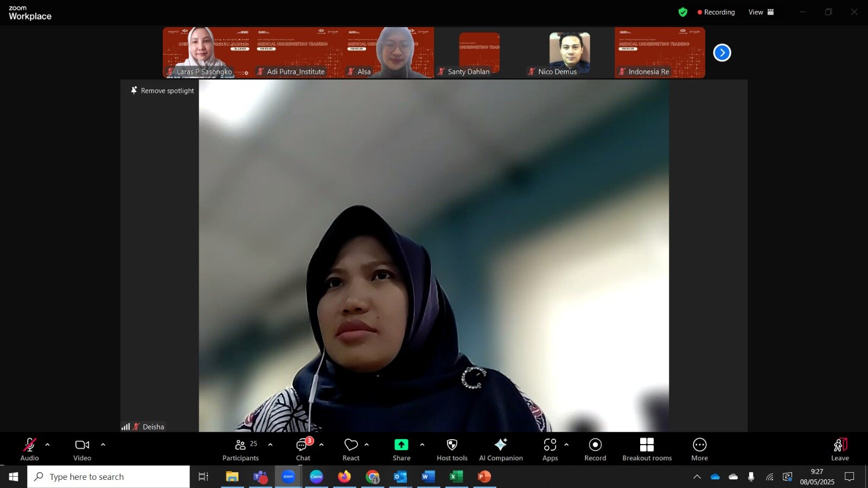Toggle the Record button
The height and width of the screenshot is (488, 868).
[595, 450]
